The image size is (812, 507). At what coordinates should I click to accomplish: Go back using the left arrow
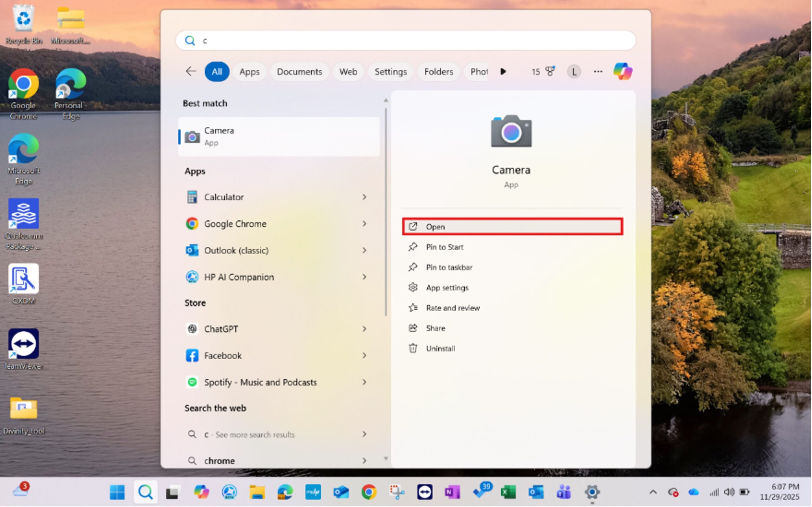191,71
